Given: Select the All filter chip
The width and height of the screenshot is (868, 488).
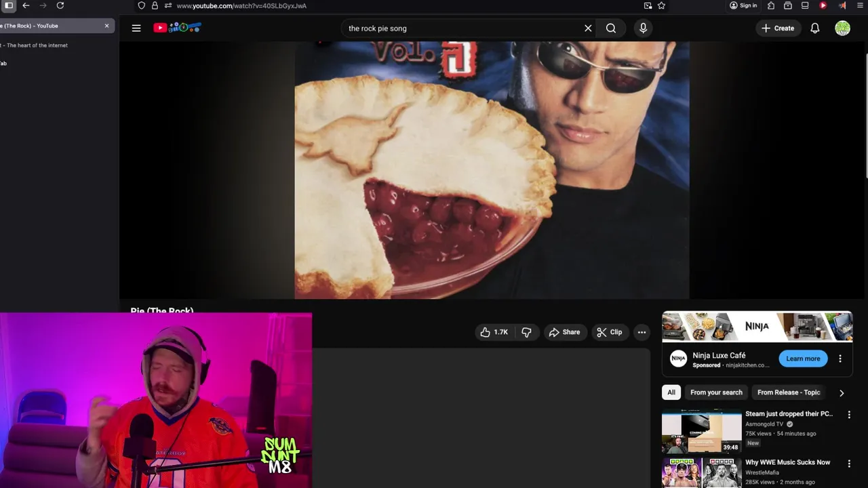Looking at the screenshot, I should 671,392.
